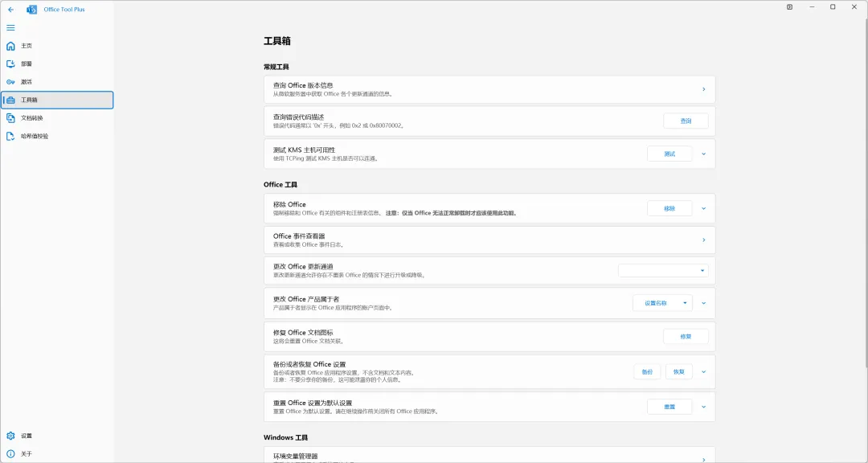Viewport: 868px width, 463px height.
Task: Click the vertical scrollbar on the right edge
Action: click(x=866, y=194)
